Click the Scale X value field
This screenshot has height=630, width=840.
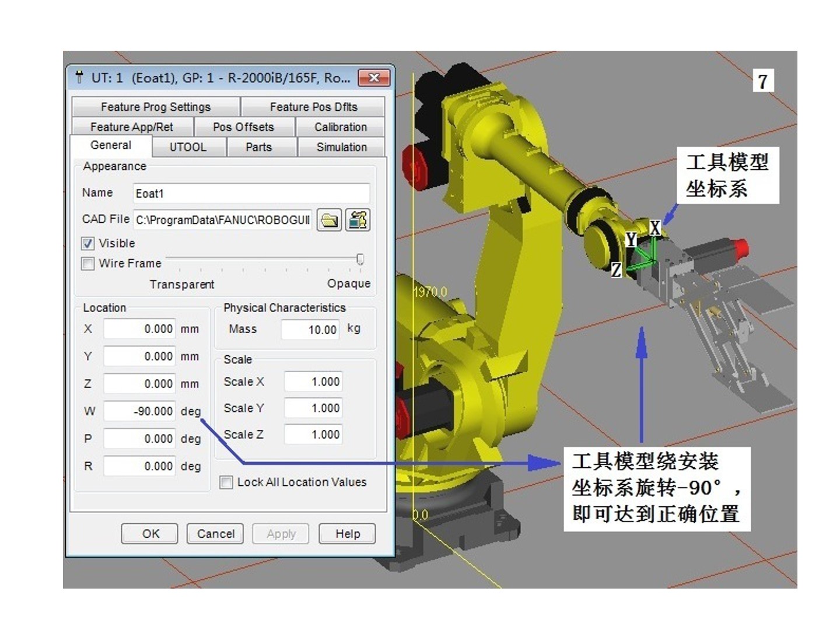(x=313, y=381)
